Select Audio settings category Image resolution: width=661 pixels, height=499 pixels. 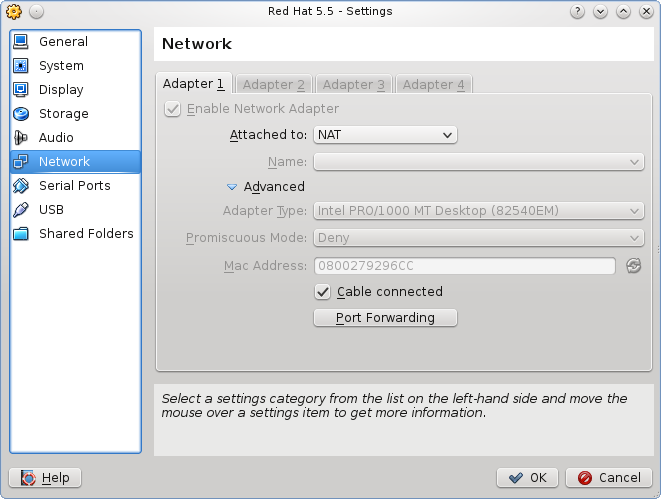pos(75,137)
